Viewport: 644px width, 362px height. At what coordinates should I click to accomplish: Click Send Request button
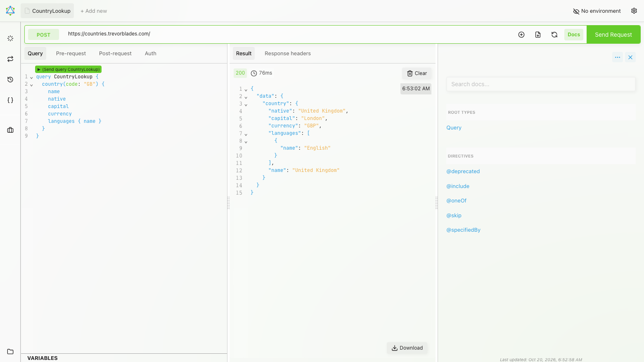[613, 35]
